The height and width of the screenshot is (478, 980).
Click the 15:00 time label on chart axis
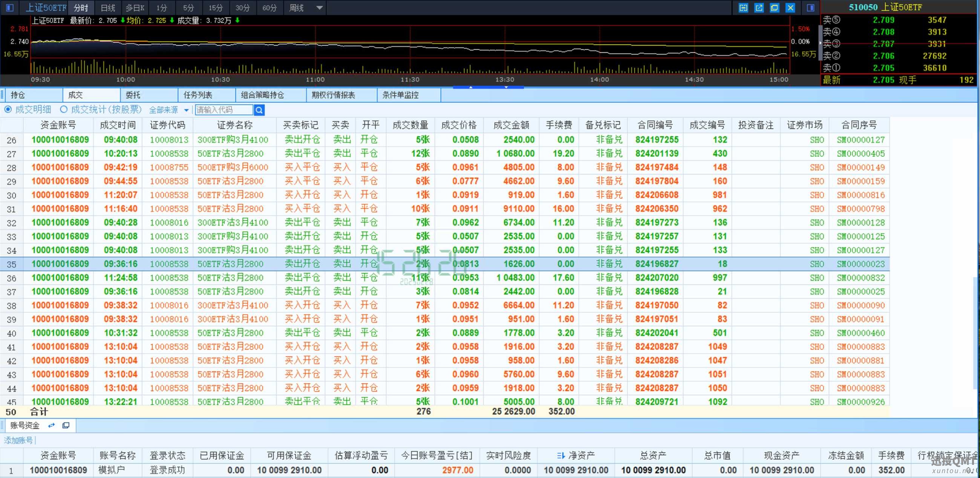tap(779, 80)
